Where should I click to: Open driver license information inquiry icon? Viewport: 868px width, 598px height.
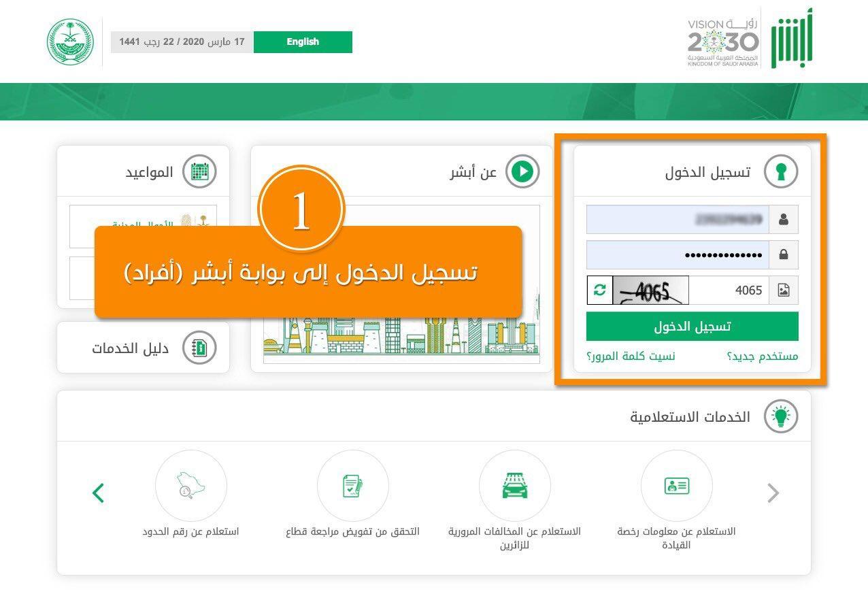point(677,486)
